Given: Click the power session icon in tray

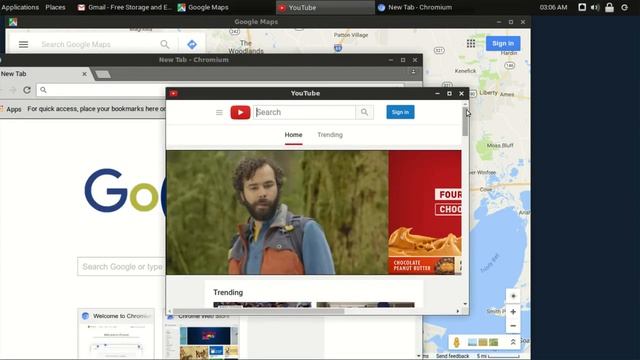Looking at the screenshot, I should [x=624, y=7].
